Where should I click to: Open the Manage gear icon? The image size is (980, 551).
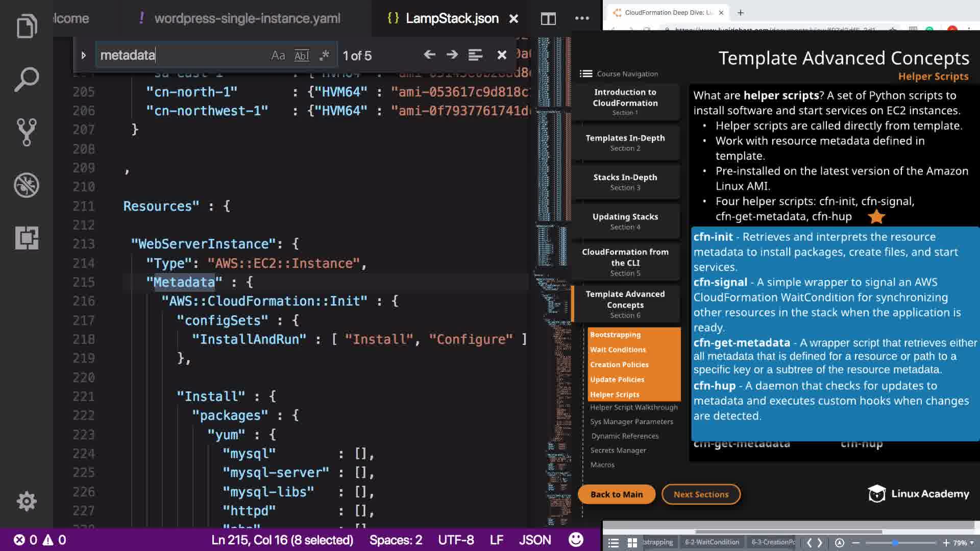[27, 501]
